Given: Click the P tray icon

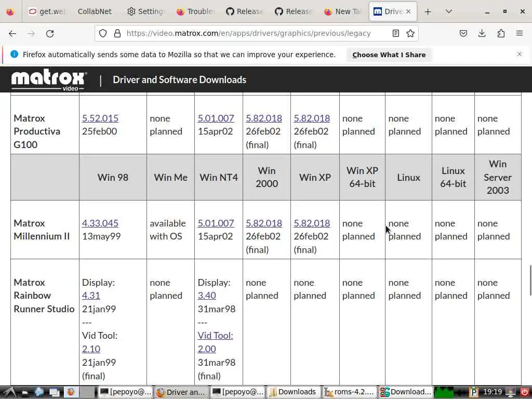Looking at the screenshot, I should [x=474, y=392].
